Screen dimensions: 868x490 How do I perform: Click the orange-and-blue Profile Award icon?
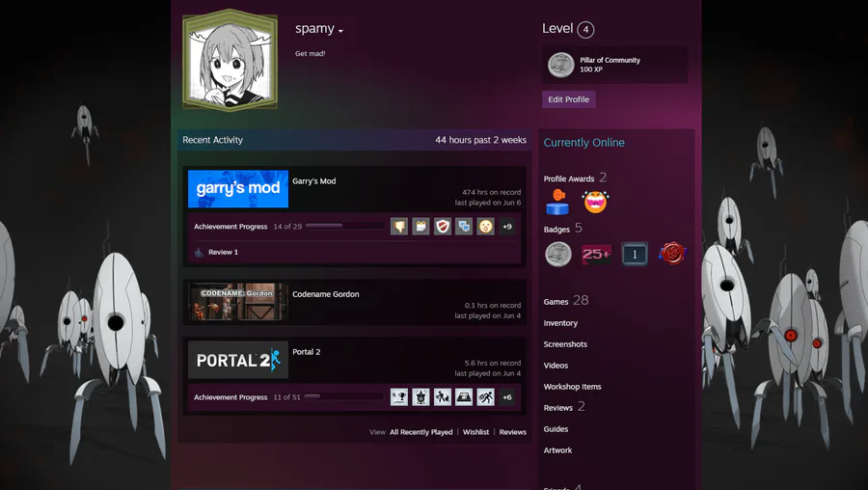(557, 202)
